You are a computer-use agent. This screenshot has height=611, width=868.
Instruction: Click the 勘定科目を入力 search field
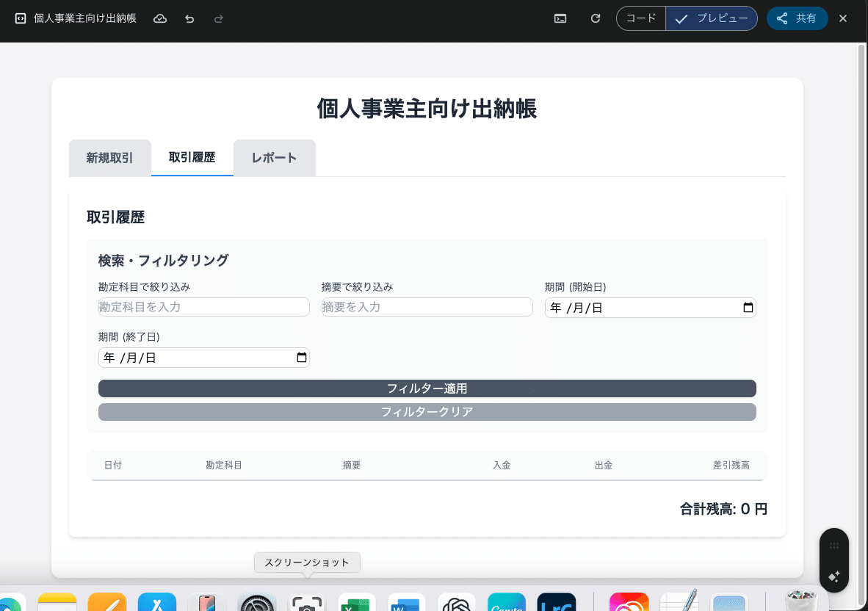[x=203, y=306]
